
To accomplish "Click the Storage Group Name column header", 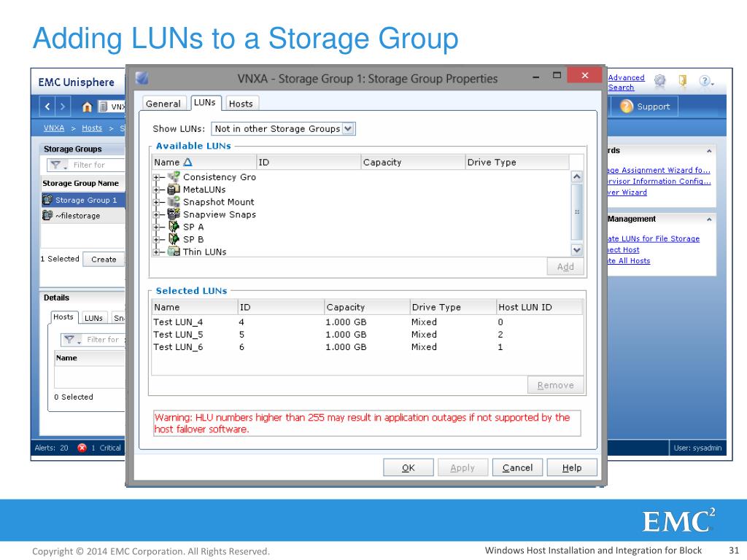I will (x=83, y=183).
